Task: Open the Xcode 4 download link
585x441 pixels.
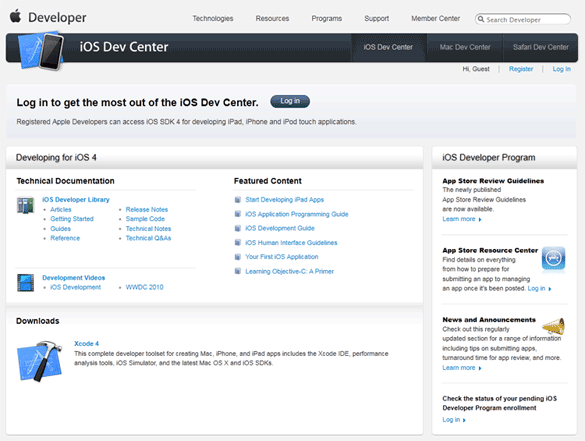Action: pos(86,344)
